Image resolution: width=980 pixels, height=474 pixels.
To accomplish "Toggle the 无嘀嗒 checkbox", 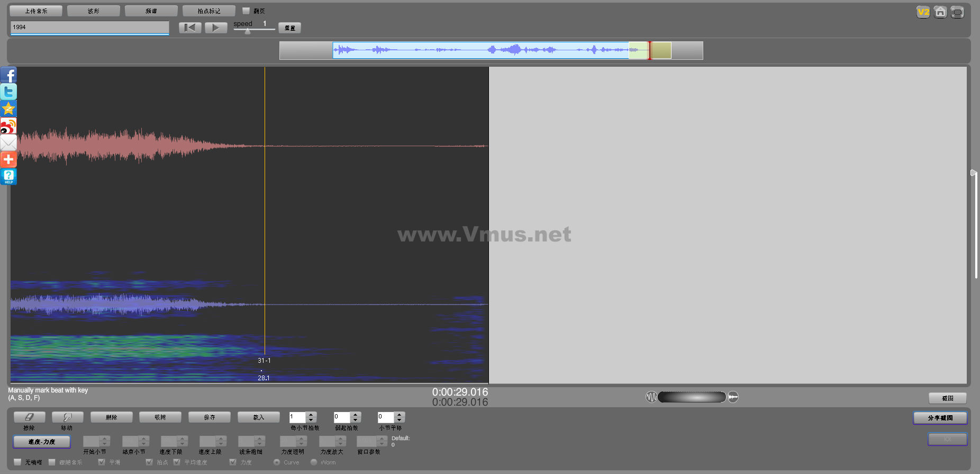I will 17,462.
